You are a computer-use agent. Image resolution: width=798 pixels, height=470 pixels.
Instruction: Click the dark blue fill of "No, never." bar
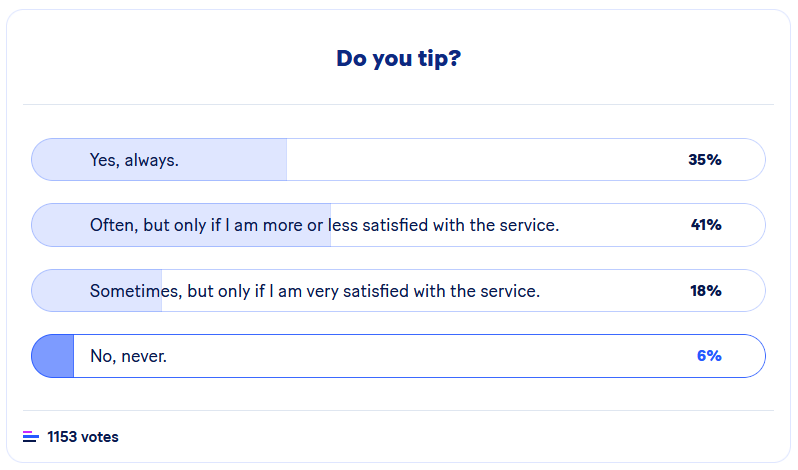pyautogui.click(x=54, y=356)
